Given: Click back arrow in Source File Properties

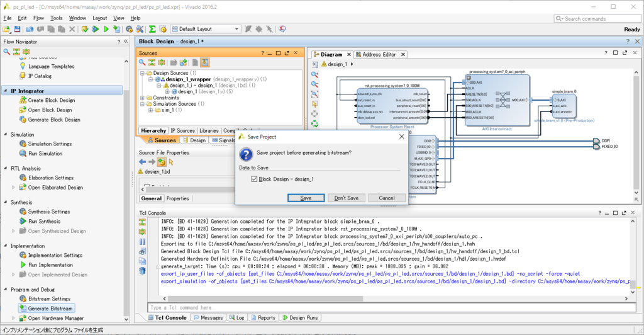Looking at the screenshot, I should point(143,162).
